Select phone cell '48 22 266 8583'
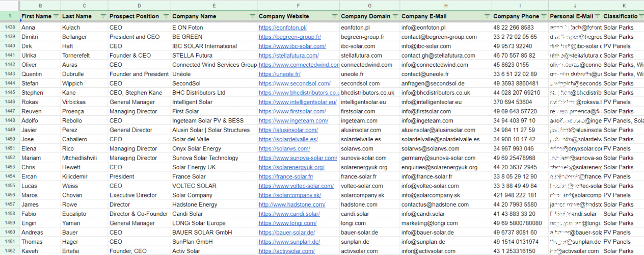 tap(520, 28)
